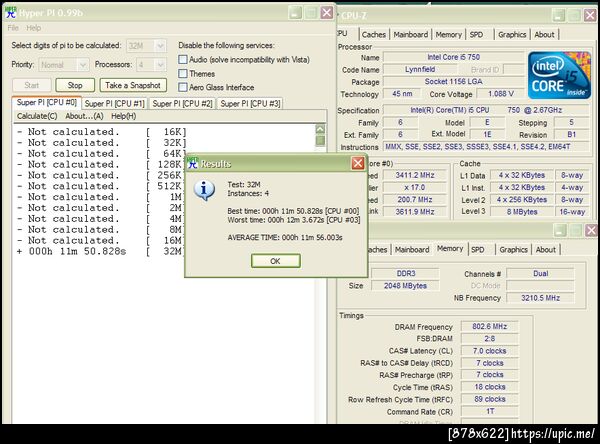Viewport: 600px width, 444px height.
Task: Click the 1.088 V core voltage value
Action: click(501, 94)
